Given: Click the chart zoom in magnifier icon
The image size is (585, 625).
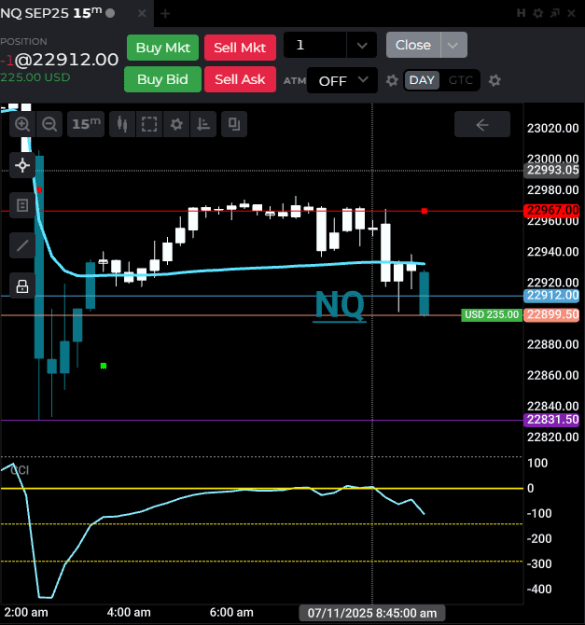Looking at the screenshot, I should coord(22,124).
